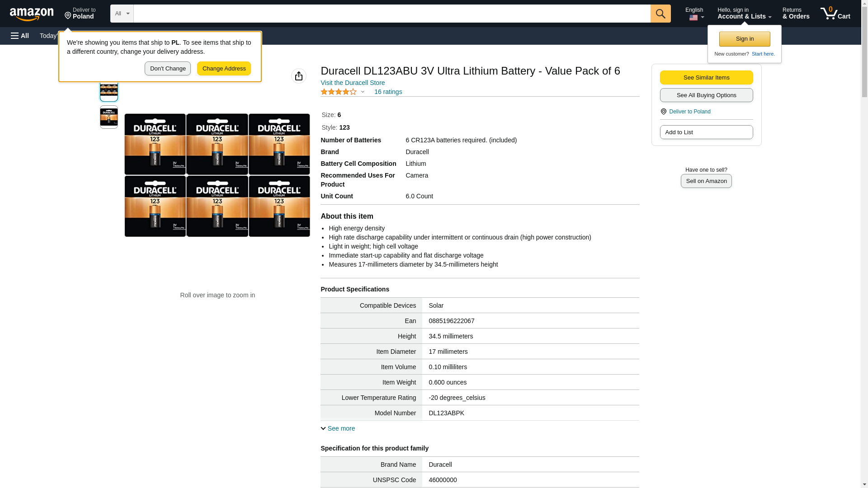Click Don't Change button

click(x=167, y=69)
